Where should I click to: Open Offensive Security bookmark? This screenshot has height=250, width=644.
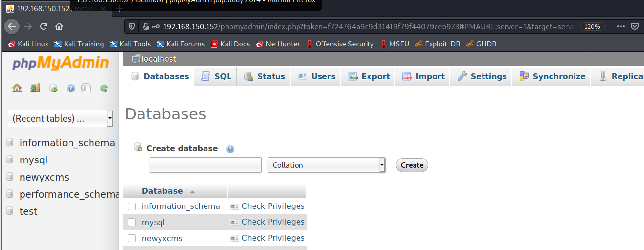tap(340, 44)
